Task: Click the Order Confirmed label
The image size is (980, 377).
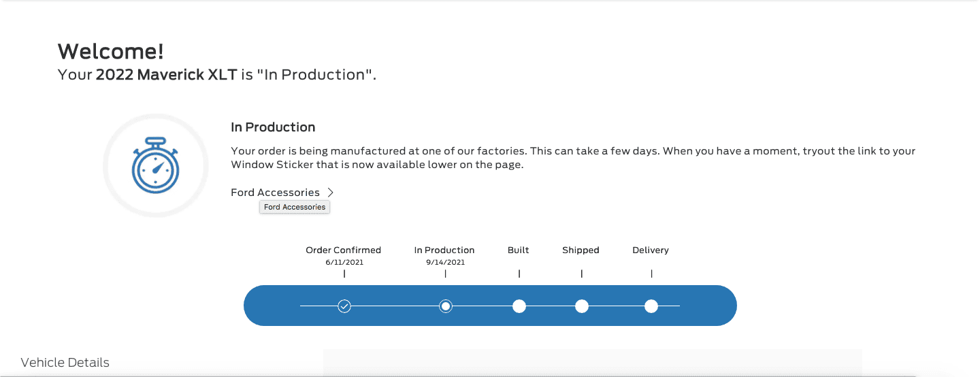Action: pyautogui.click(x=344, y=250)
